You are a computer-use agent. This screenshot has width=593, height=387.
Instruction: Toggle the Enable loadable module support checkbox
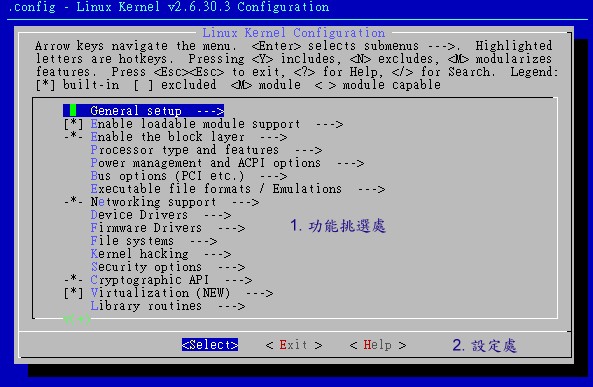pyautogui.click(x=73, y=124)
